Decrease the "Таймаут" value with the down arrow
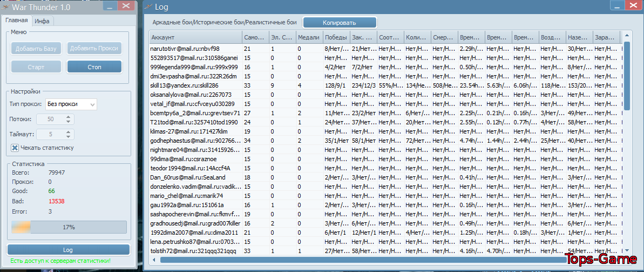Image resolution: width=644 pixels, height=272 pixels. [x=69, y=137]
